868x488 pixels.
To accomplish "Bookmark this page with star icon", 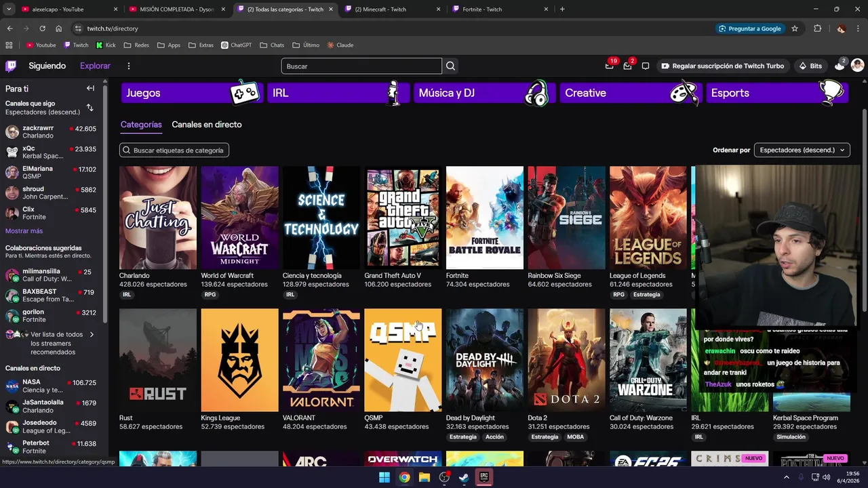I will 795,28.
